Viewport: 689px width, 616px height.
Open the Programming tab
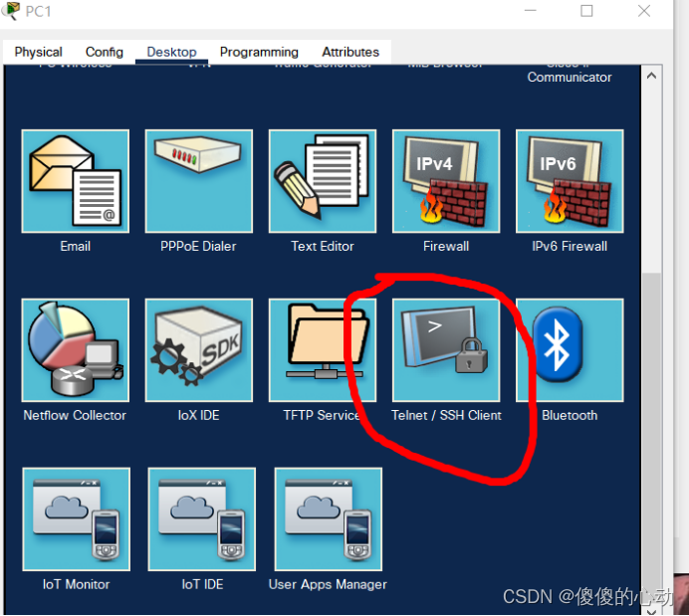[259, 52]
